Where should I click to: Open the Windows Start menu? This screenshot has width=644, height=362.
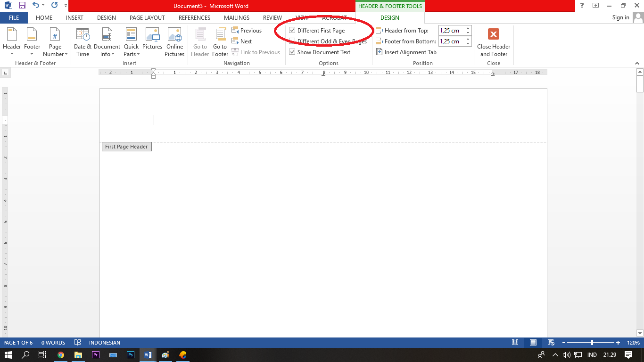pyautogui.click(x=8, y=355)
